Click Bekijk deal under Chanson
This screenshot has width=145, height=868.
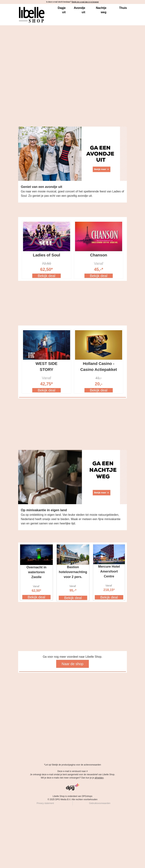coord(99,276)
